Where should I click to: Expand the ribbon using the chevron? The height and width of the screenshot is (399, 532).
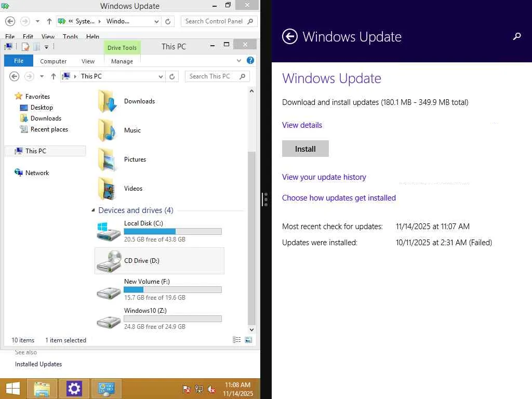(x=239, y=61)
